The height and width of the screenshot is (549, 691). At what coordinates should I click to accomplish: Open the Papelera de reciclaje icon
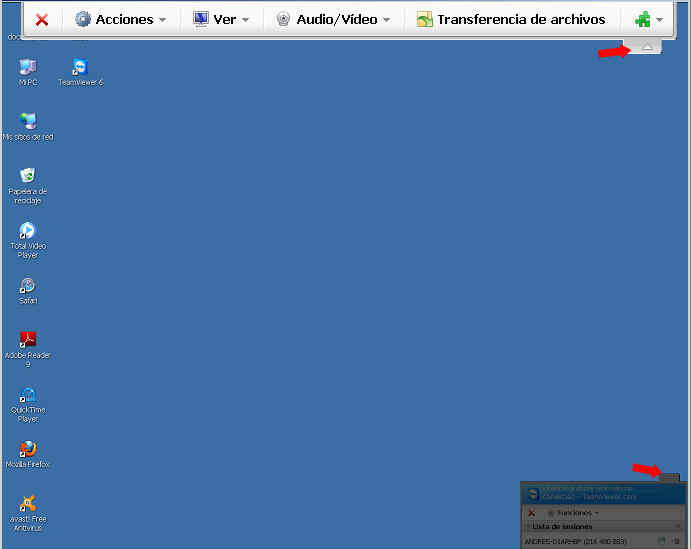[x=28, y=176]
